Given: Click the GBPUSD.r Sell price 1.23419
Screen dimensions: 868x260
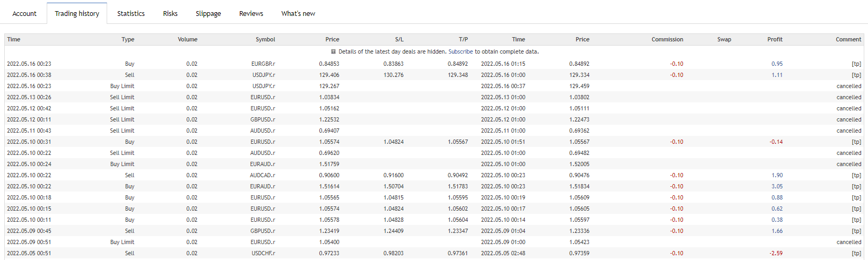Looking at the screenshot, I should pos(329,231).
